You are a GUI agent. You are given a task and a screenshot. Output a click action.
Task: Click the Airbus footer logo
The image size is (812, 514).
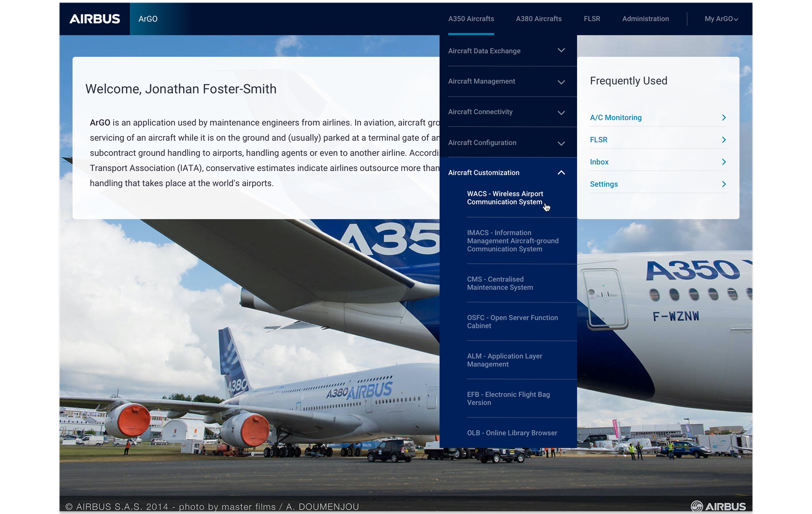pyautogui.click(x=718, y=506)
